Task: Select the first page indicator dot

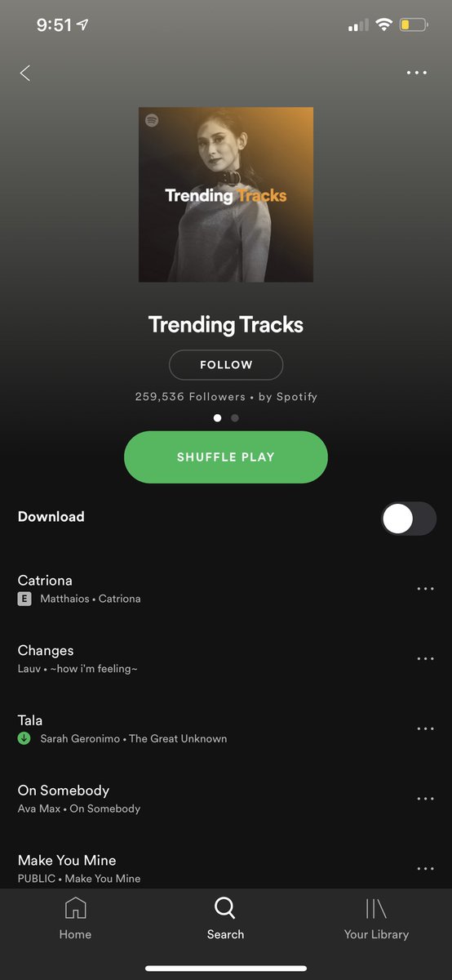Action: [217, 418]
